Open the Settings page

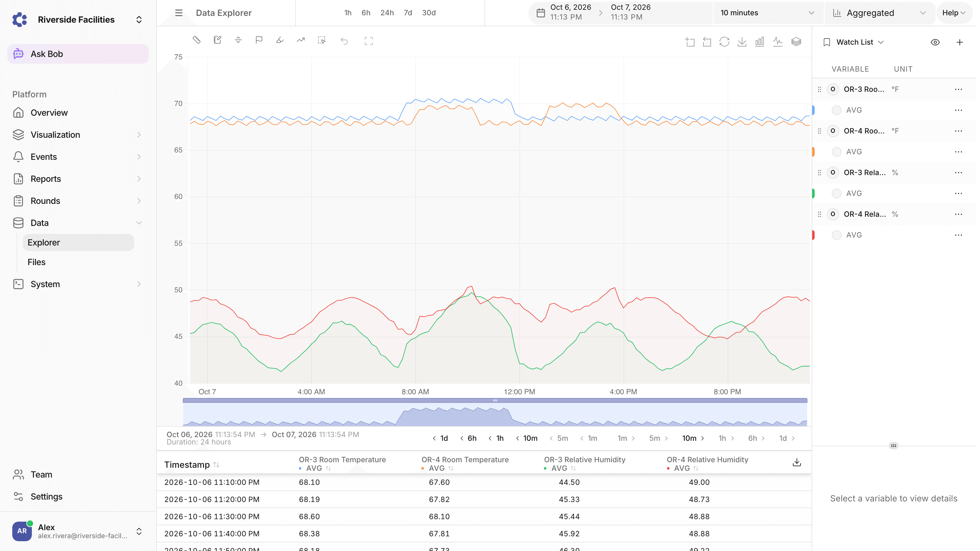77,497
